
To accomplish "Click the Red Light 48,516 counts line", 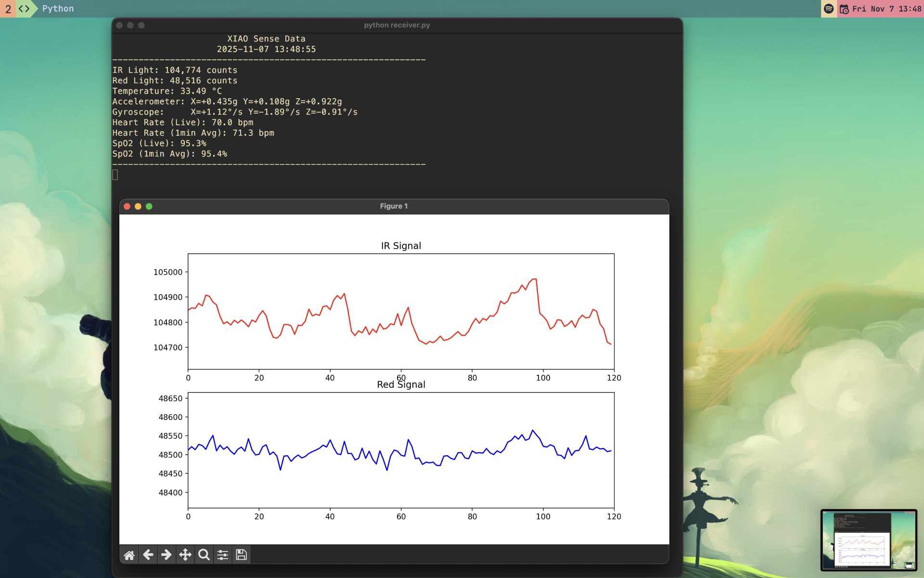I will pyautogui.click(x=175, y=81).
